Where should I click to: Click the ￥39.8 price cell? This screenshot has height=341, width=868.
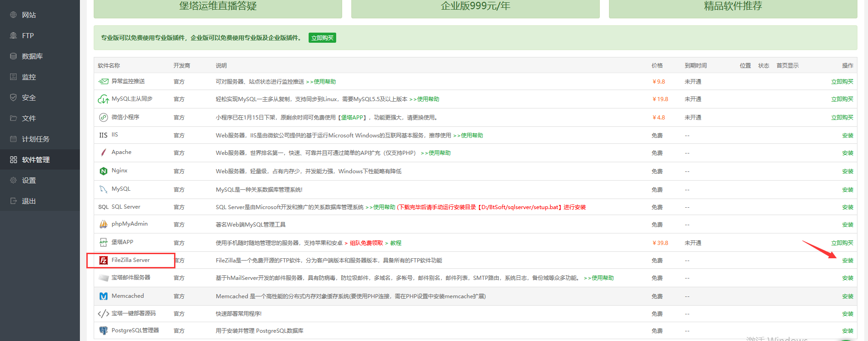click(x=660, y=243)
